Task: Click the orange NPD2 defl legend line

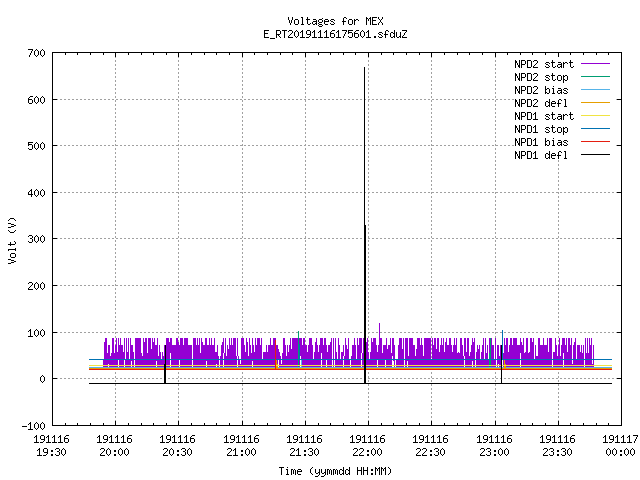Action: [595, 102]
